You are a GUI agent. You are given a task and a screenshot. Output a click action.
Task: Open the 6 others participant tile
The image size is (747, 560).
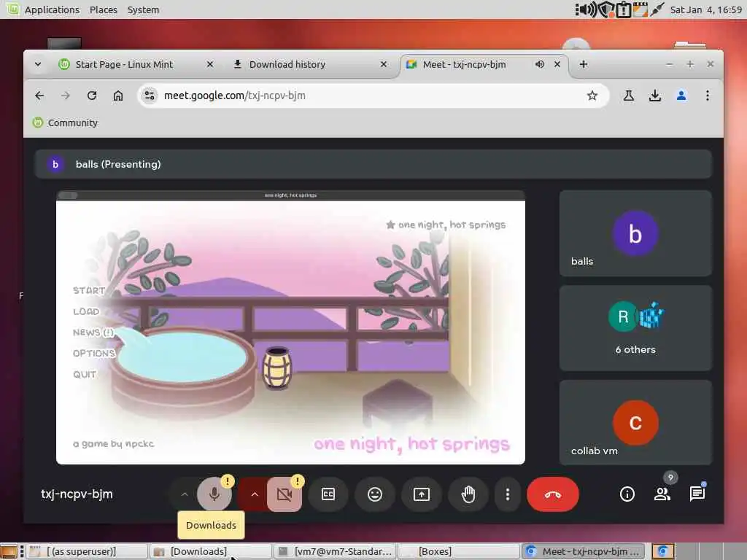pyautogui.click(x=635, y=328)
